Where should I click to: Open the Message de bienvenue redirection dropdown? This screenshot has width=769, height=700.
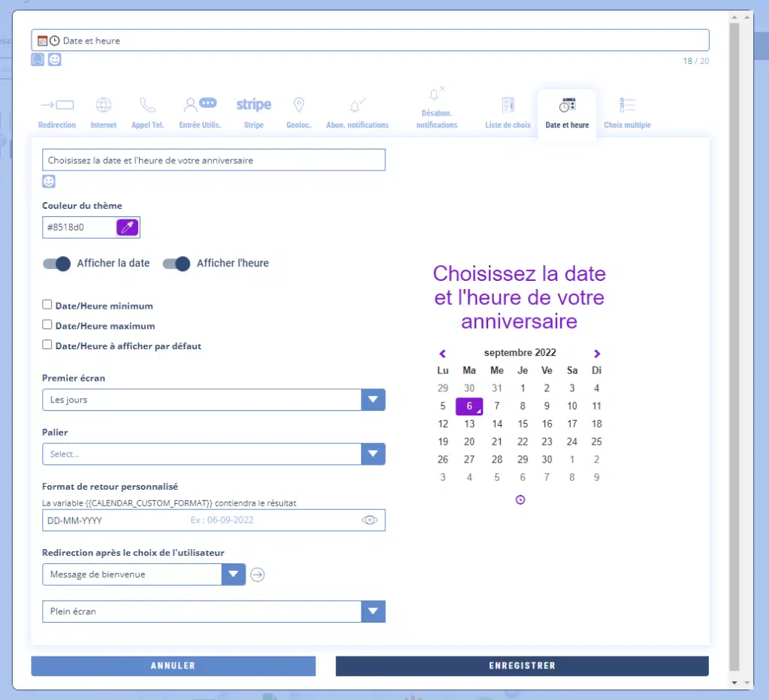pos(234,575)
